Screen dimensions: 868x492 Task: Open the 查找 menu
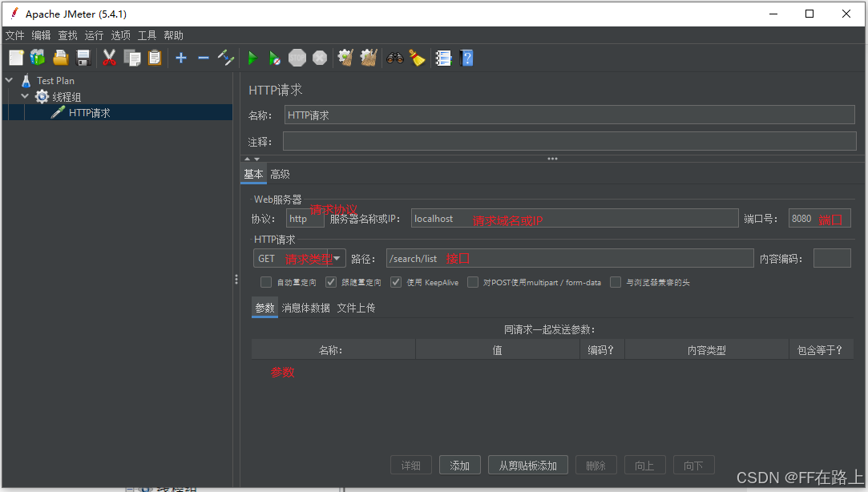click(67, 35)
